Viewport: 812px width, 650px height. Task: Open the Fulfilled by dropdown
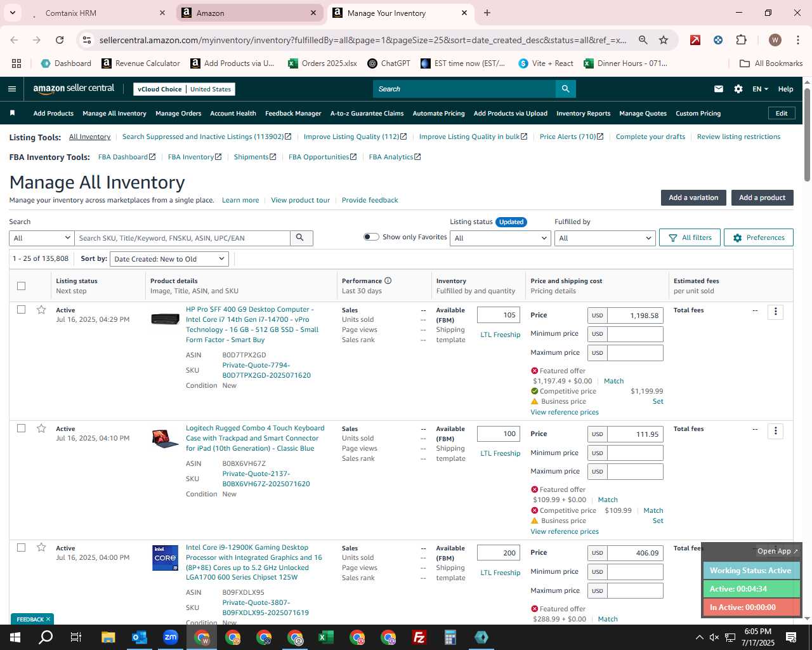(605, 238)
